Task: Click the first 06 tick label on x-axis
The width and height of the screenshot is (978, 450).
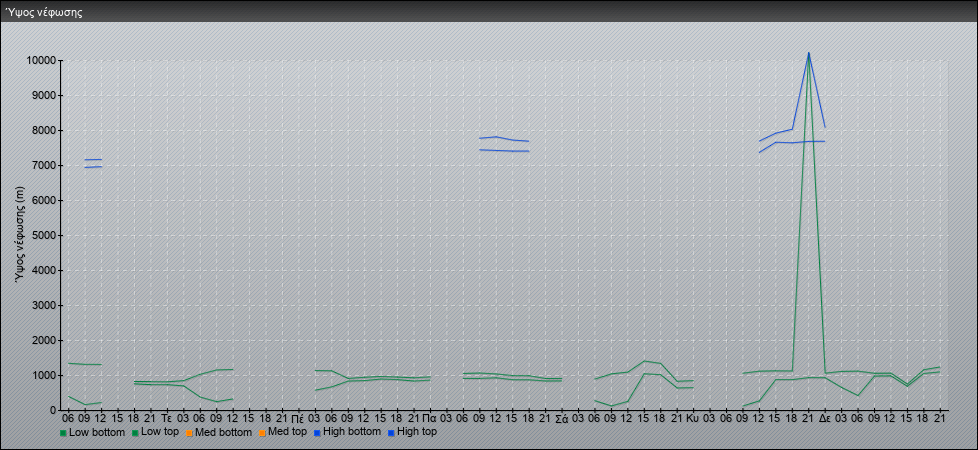Action: [x=68, y=417]
